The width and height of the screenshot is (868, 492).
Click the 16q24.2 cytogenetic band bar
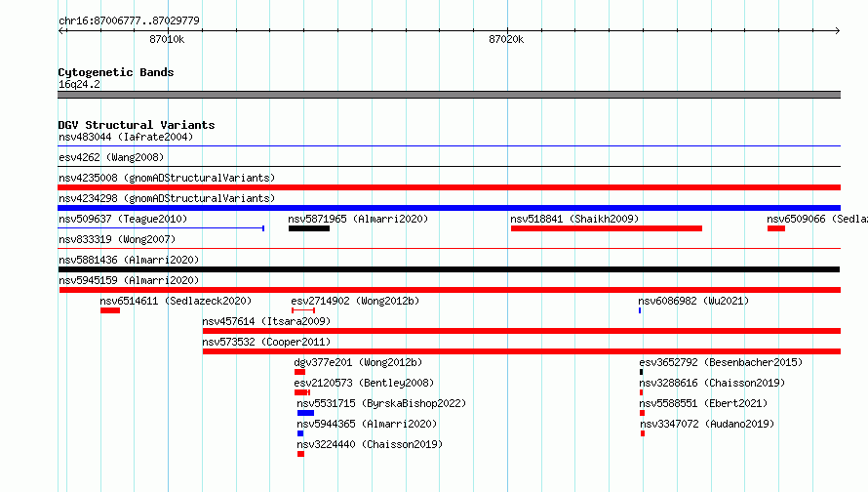pos(449,95)
